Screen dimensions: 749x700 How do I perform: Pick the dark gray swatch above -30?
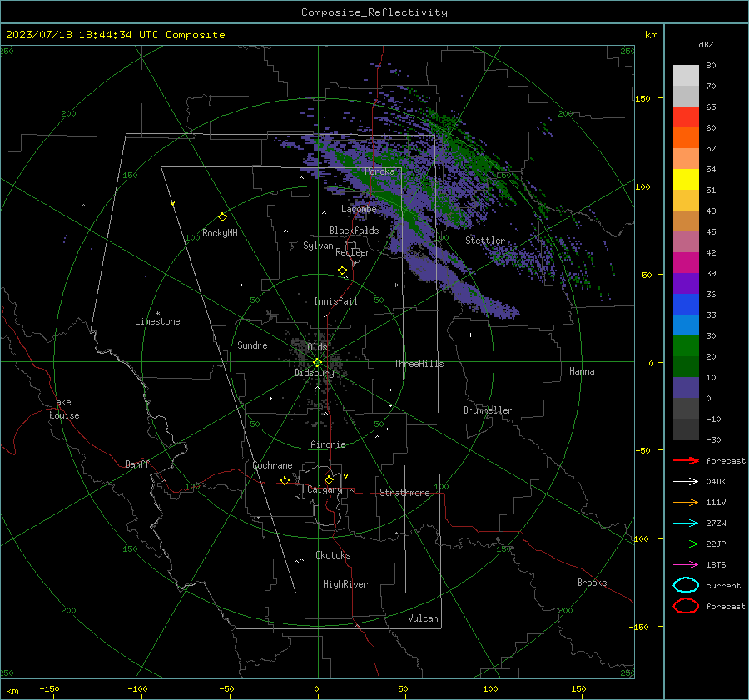[x=686, y=429]
